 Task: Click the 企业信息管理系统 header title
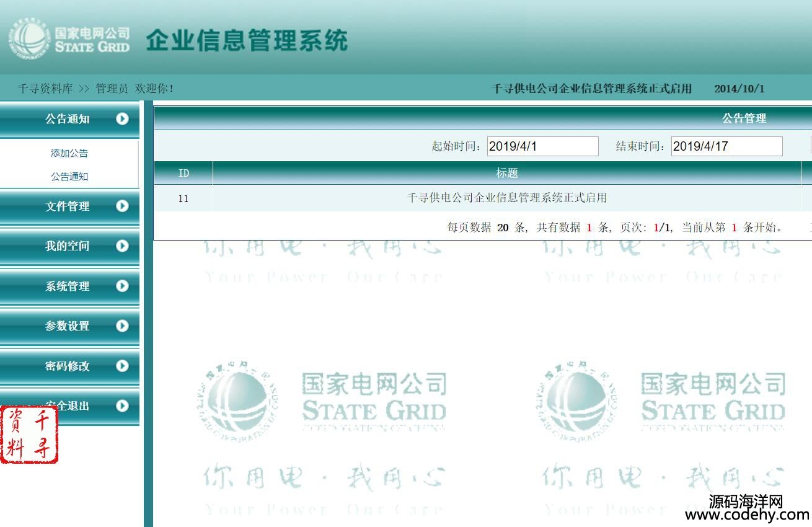pyautogui.click(x=247, y=40)
